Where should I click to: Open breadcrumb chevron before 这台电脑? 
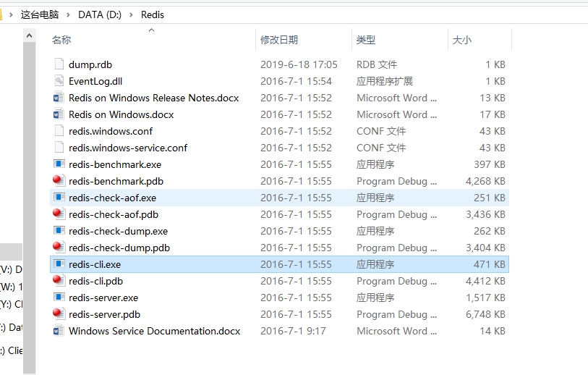pos(11,14)
